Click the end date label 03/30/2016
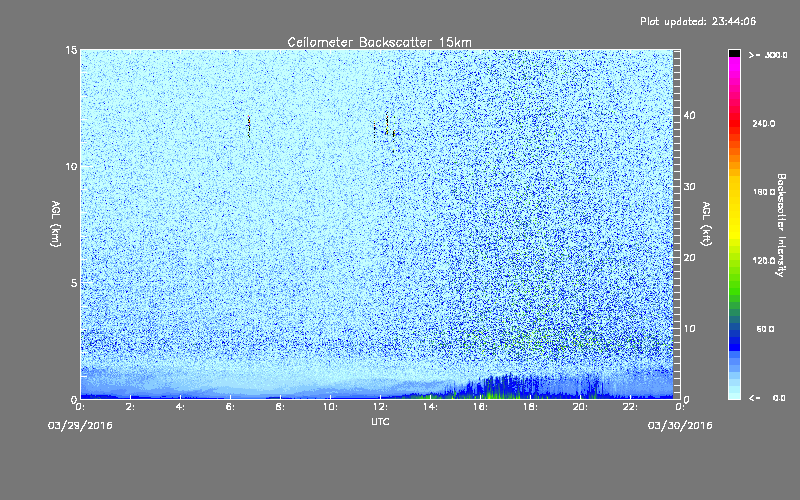Viewport: 800px width, 500px height. [x=680, y=426]
